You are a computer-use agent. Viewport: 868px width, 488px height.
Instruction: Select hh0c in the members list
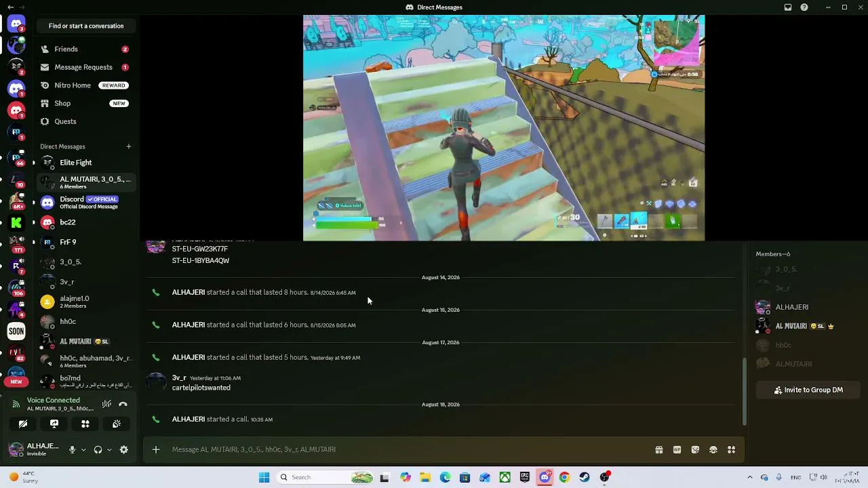(x=807, y=345)
